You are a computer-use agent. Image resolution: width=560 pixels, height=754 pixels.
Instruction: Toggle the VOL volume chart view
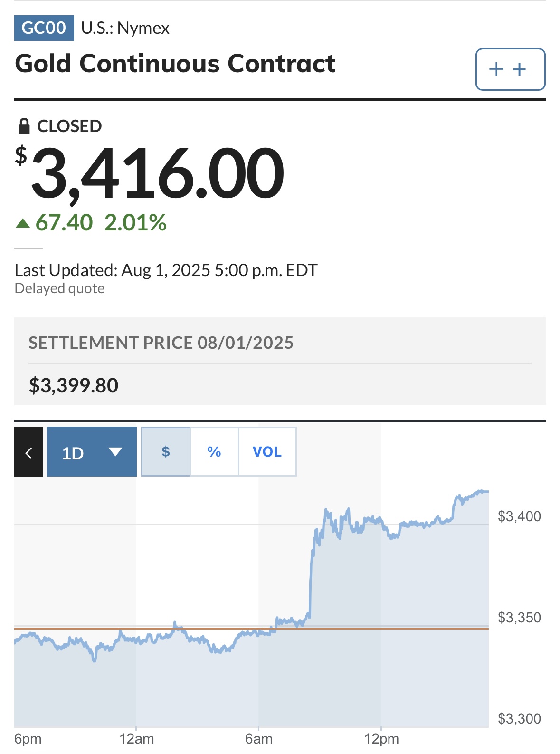click(x=267, y=452)
